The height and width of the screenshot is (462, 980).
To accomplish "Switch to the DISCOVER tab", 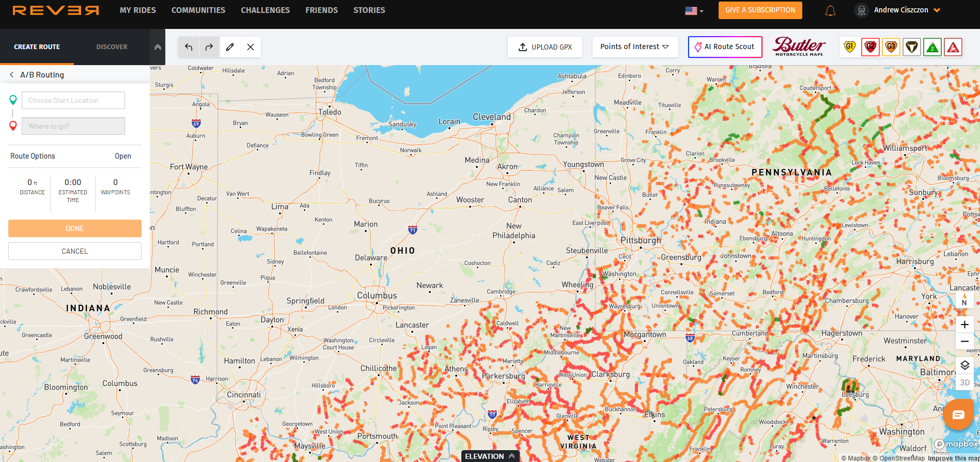I will click(112, 47).
